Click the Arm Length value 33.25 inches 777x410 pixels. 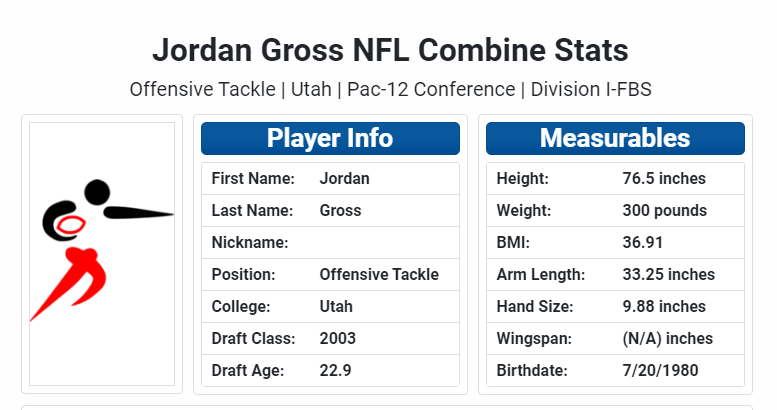(x=668, y=275)
